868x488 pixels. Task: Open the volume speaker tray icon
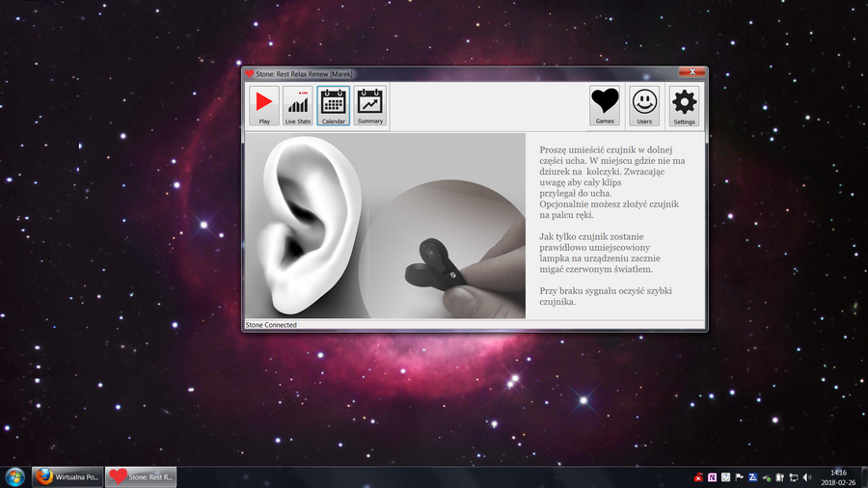tap(807, 477)
